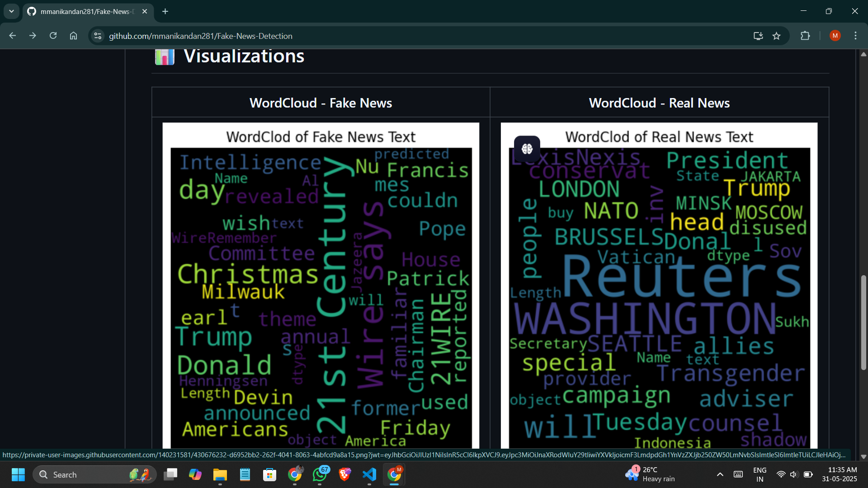Open Visual Studio Code from the taskbar
The height and width of the screenshot is (488, 868).
(x=369, y=474)
